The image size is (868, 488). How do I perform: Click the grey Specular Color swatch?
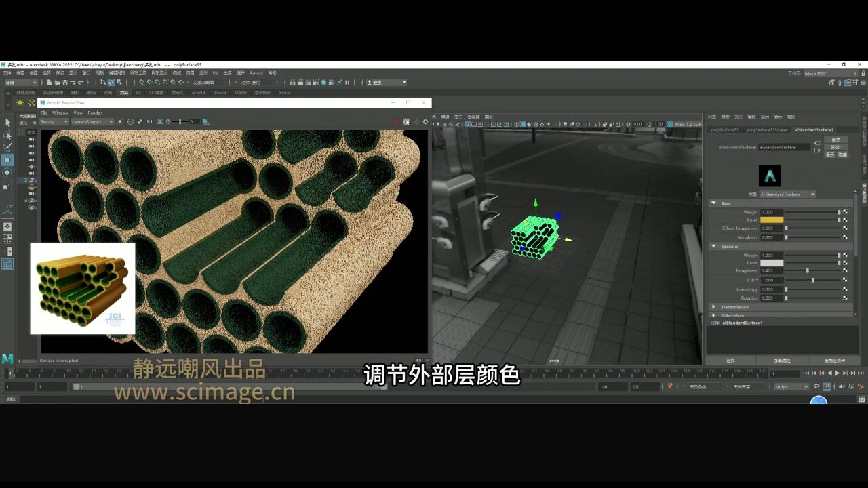coord(772,263)
